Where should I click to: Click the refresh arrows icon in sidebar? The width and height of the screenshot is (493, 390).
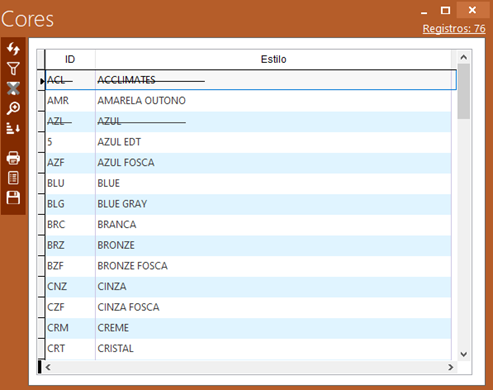[13, 49]
